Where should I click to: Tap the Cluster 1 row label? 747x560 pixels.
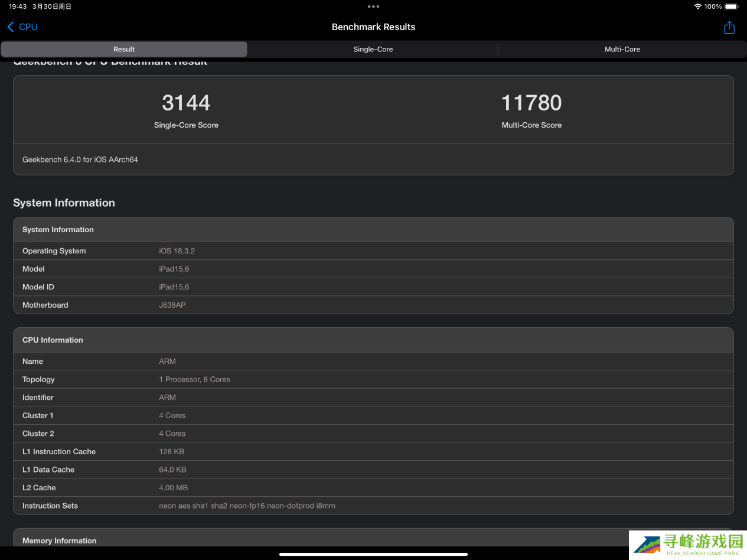(x=38, y=416)
